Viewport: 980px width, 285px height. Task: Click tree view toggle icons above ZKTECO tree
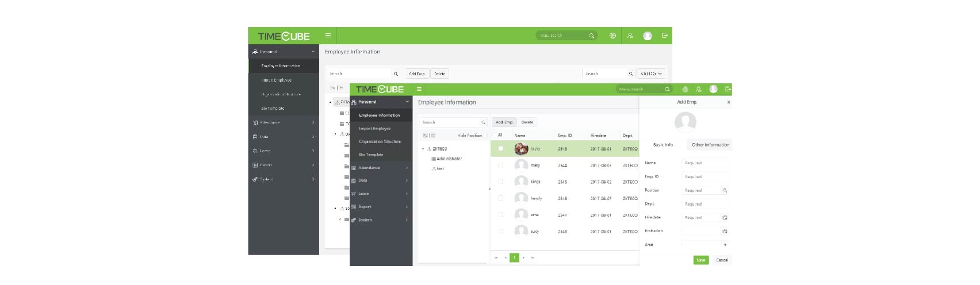point(429,136)
